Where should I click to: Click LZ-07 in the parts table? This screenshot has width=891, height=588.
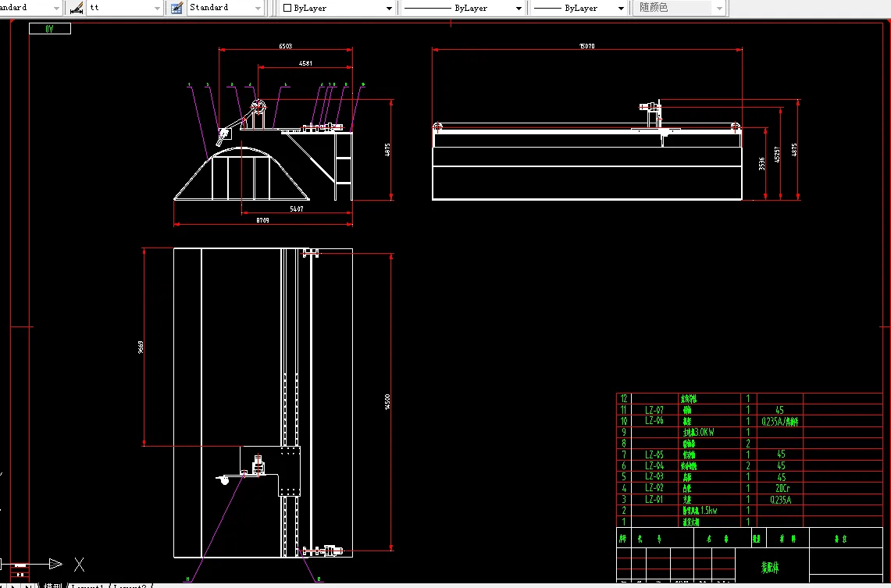pyautogui.click(x=654, y=410)
